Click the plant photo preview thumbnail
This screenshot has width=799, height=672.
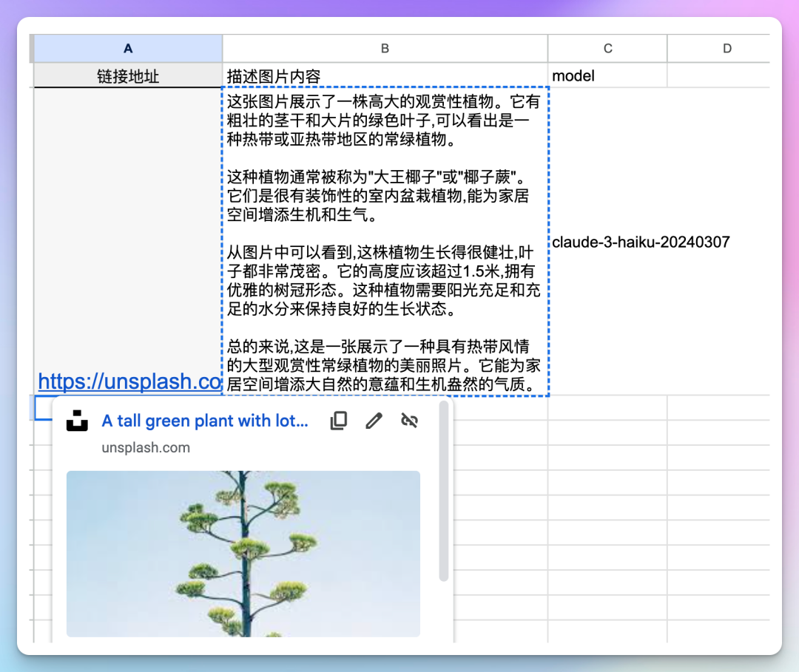(x=243, y=554)
